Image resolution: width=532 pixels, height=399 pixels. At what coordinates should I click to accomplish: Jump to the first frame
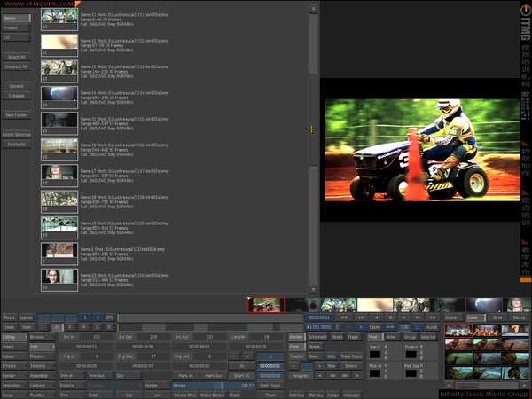pyautogui.click(x=345, y=317)
